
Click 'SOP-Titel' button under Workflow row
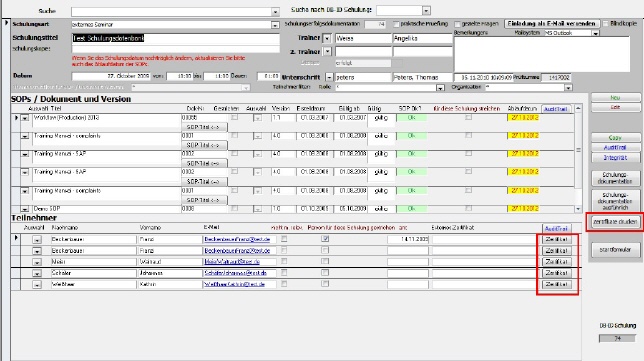(x=204, y=127)
